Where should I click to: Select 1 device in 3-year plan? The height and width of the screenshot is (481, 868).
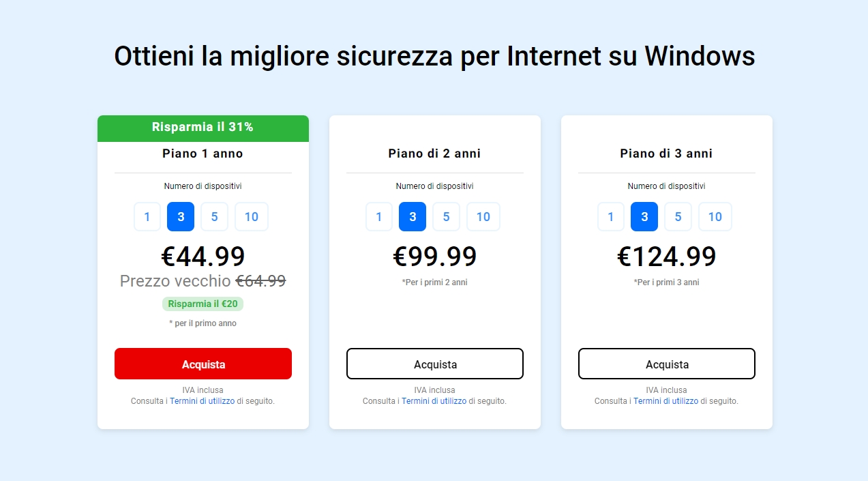(611, 217)
